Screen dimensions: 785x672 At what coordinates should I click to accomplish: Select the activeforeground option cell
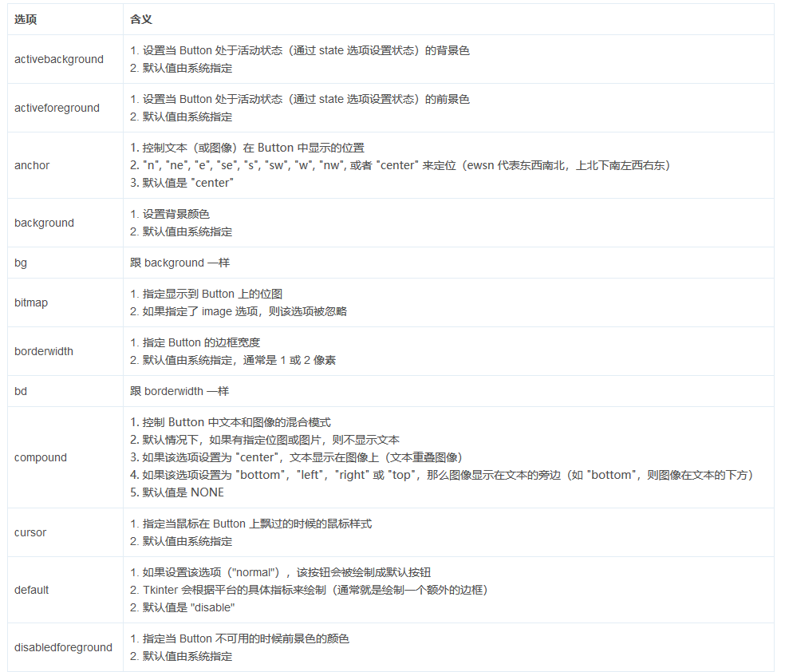pyautogui.click(x=58, y=108)
